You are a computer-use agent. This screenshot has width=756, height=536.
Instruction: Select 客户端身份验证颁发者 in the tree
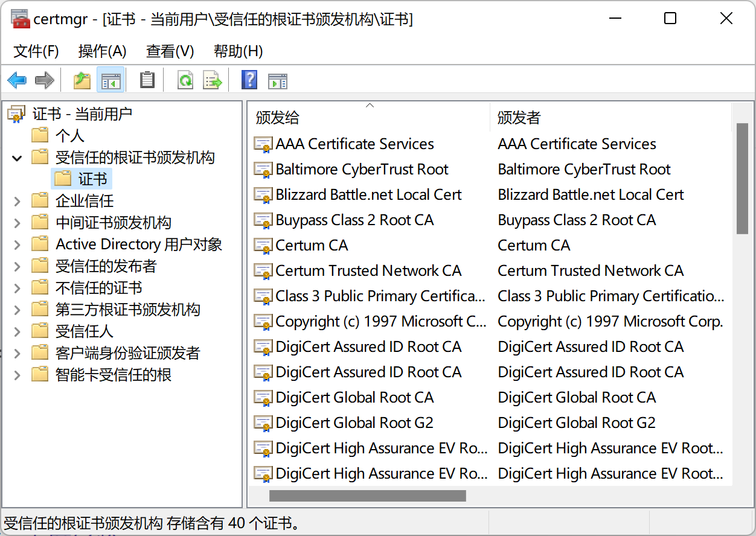[x=128, y=353]
